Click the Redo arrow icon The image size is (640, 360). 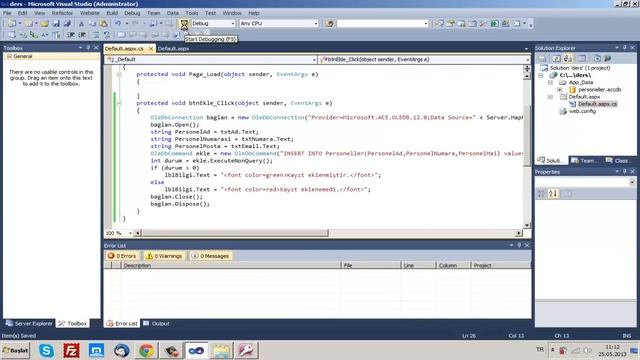[135, 24]
